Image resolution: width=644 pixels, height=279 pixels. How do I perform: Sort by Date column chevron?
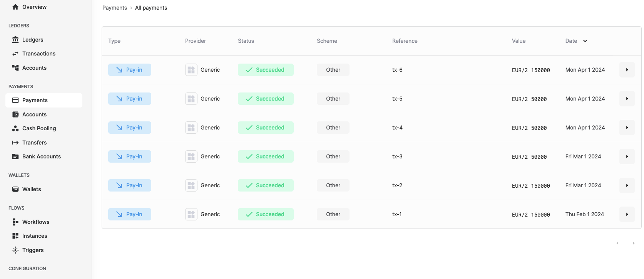point(585,41)
